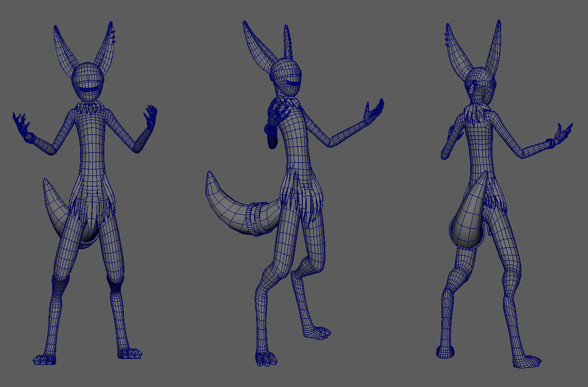Select the back-view character's foot at bottom right
The width and height of the screenshot is (588, 387).
[526, 361]
